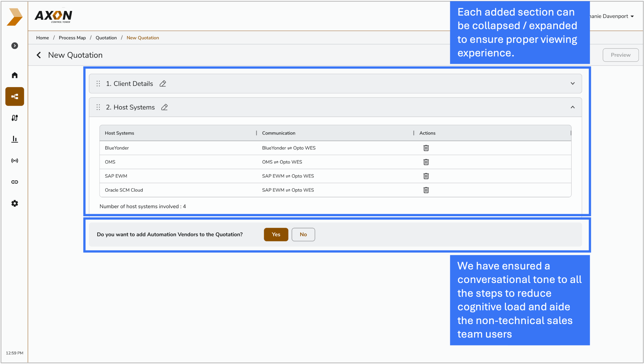Open the bar chart analytics sidebar icon
Image resolution: width=644 pixels, height=364 pixels.
point(15,139)
